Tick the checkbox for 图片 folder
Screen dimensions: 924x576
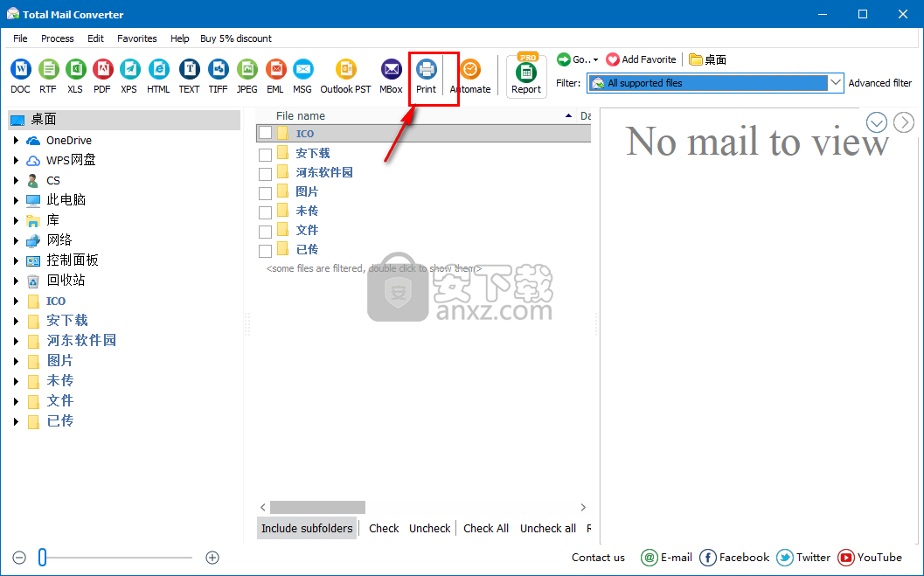pyautogui.click(x=265, y=192)
